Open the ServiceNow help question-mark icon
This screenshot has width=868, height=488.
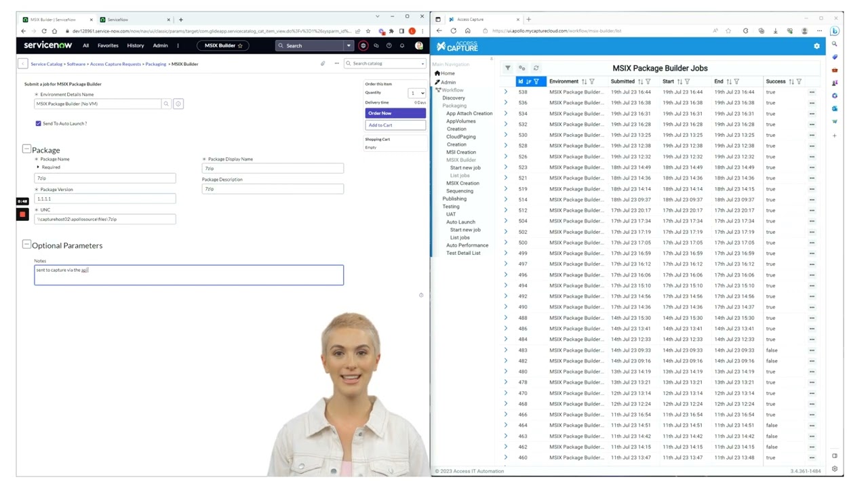point(389,45)
